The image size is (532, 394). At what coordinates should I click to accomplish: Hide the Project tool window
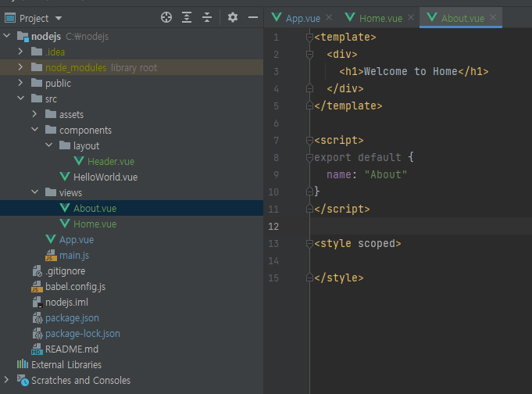[253, 17]
